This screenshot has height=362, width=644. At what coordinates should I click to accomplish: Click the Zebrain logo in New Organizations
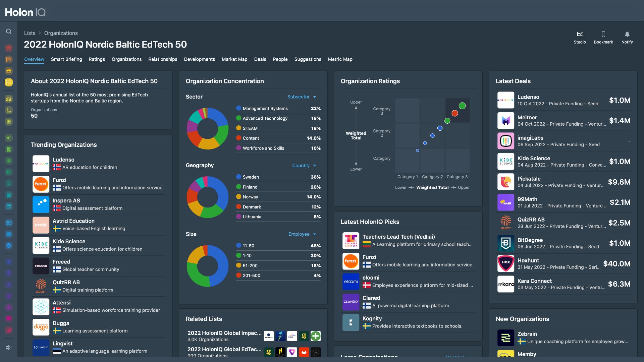(506, 338)
